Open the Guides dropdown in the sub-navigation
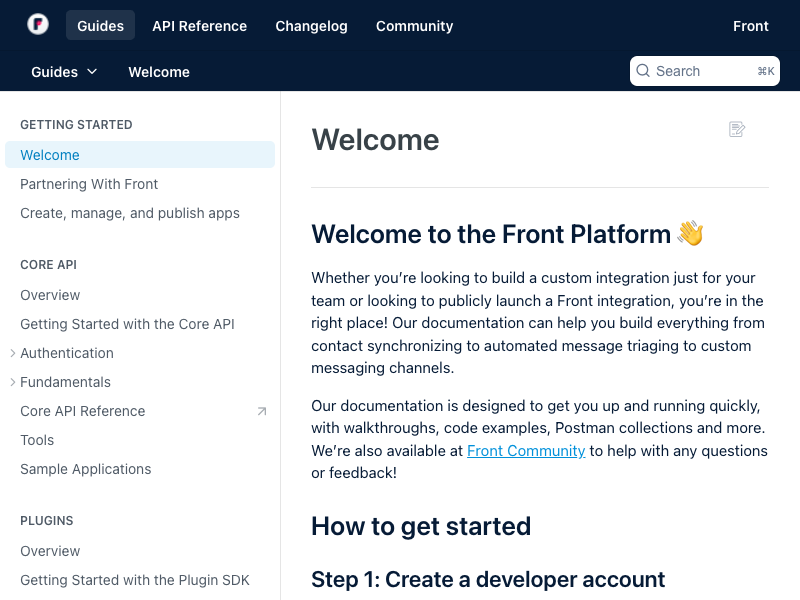Screen dimensions: 800x600 point(64,72)
